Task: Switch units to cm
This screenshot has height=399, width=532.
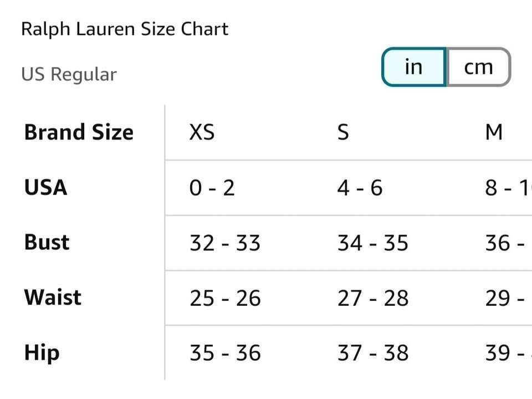Action: [x=479, y=67]
